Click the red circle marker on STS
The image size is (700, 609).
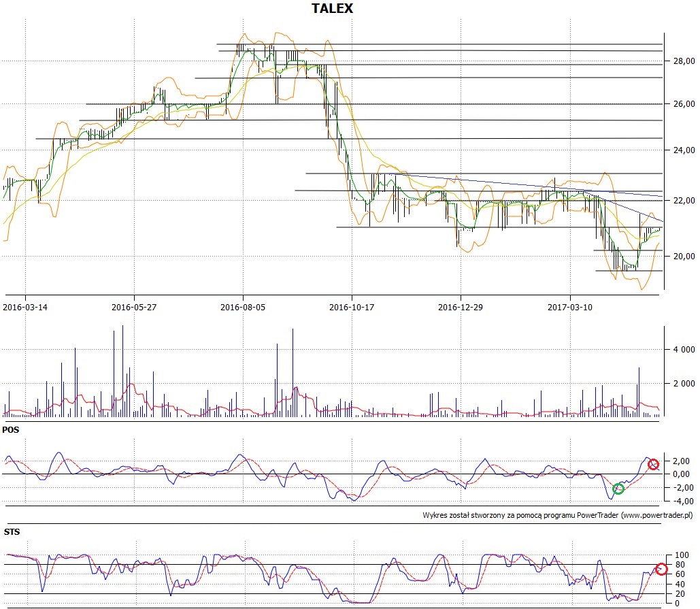point(661,569)
